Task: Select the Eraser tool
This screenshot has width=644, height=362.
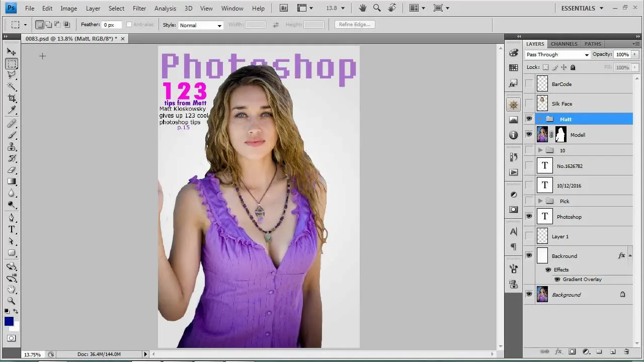Action: pyautogui.click(x=12, y=169)
